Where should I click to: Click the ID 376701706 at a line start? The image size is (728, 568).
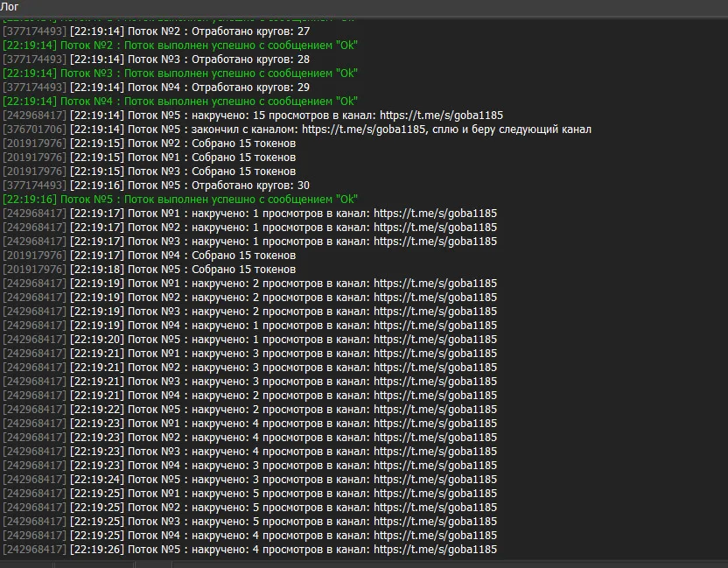[34, 130]
